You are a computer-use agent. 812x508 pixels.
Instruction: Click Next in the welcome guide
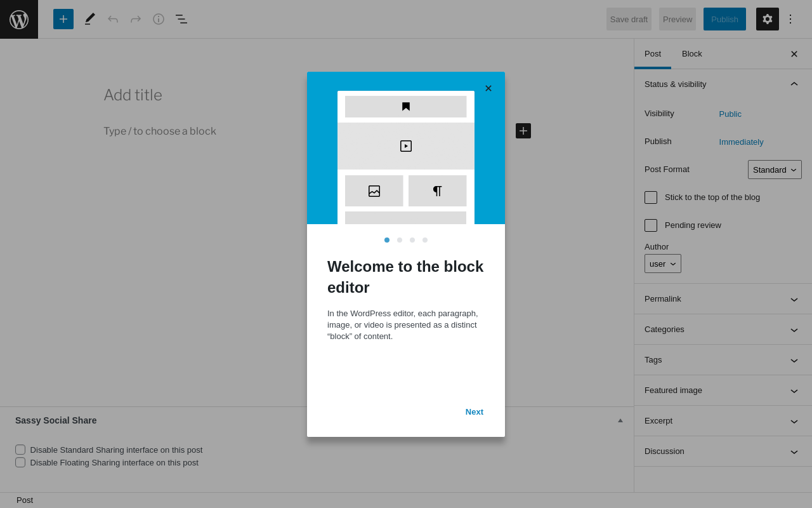475,411
